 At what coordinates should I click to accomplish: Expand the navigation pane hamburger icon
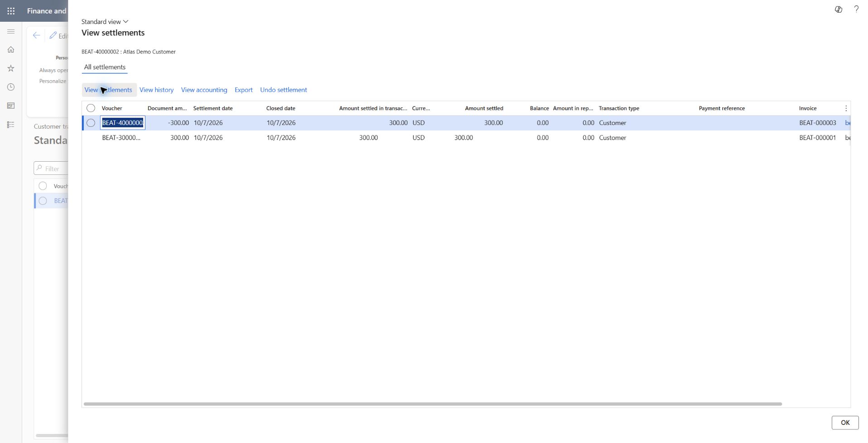11,31
